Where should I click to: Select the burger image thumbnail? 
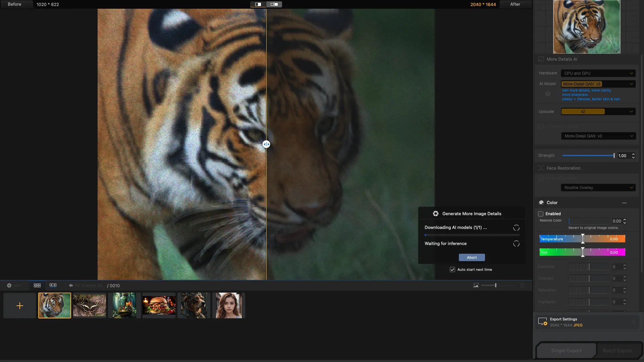tap(159, 305)
